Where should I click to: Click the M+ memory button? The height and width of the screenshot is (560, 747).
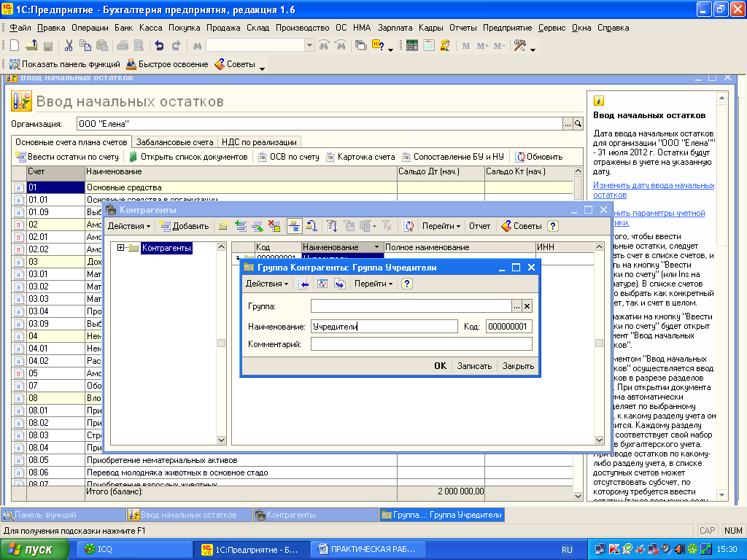click(483, 46)
